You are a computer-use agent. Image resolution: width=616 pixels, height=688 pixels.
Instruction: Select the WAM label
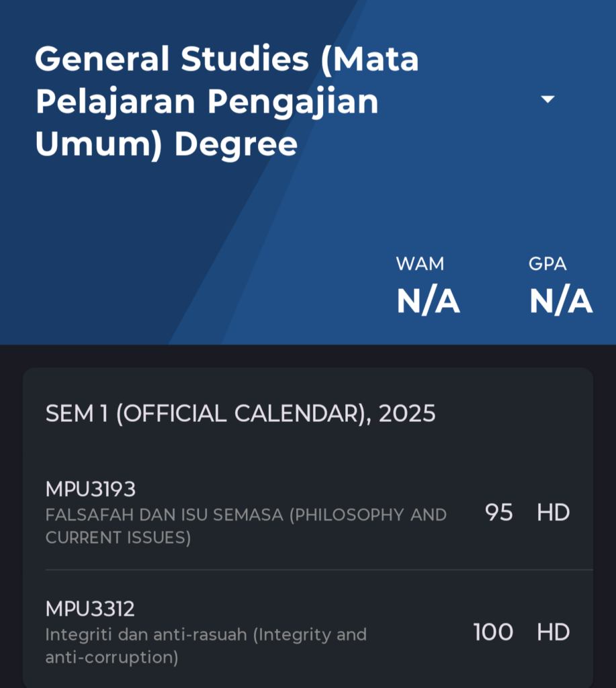tap(420, 263)
